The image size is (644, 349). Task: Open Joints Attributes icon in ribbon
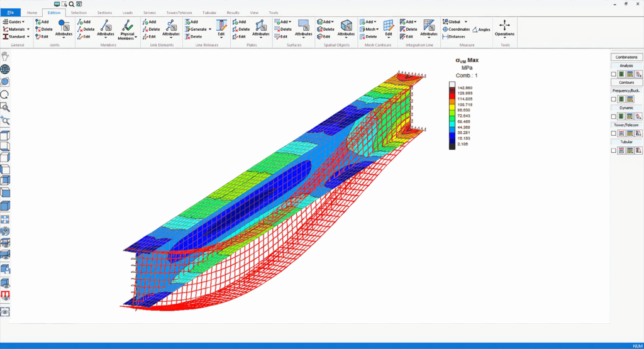pos(64,28)
